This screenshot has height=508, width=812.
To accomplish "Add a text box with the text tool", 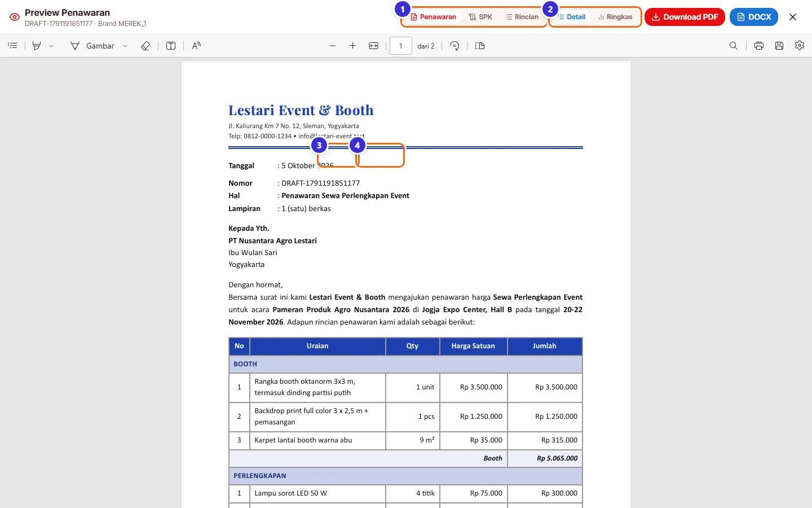I will pos(171,46).
